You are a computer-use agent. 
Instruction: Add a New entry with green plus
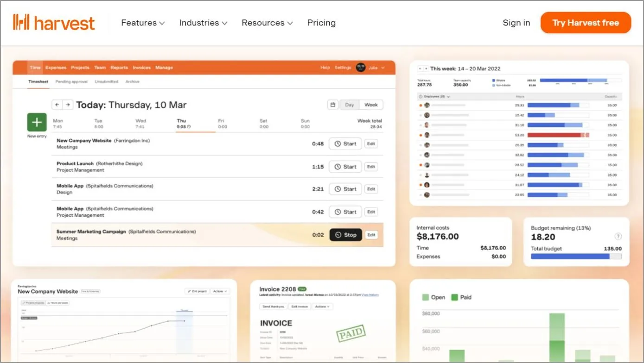(37, 123)
